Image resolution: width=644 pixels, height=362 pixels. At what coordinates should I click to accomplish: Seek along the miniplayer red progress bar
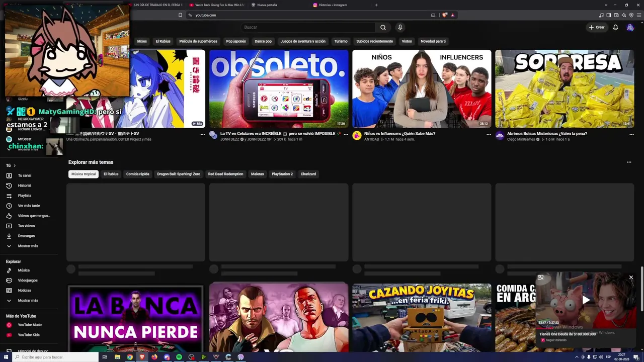click(586, 328)
